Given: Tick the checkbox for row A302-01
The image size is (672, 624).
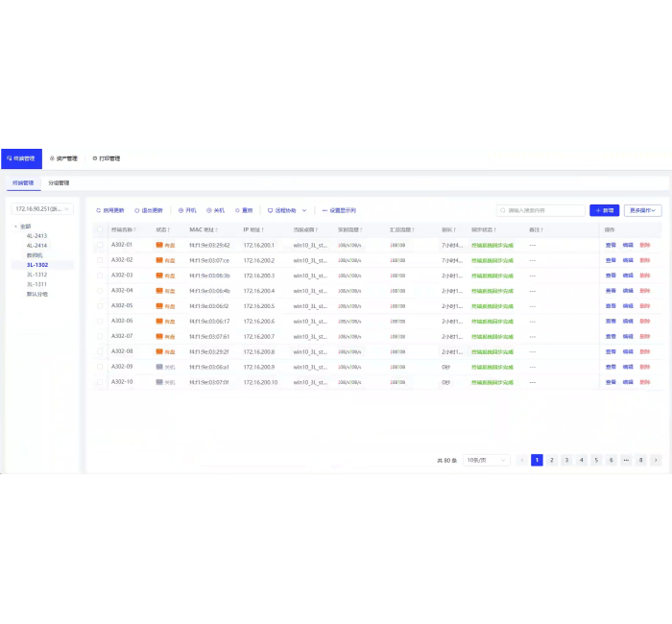Looking at the screenshot, I should click(100, 246).
